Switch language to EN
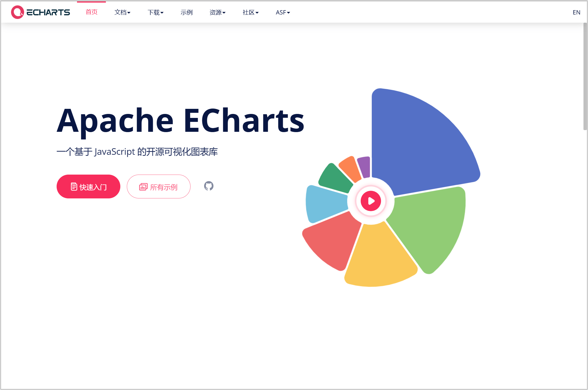588x390 pixels. [x=576, y=12]
